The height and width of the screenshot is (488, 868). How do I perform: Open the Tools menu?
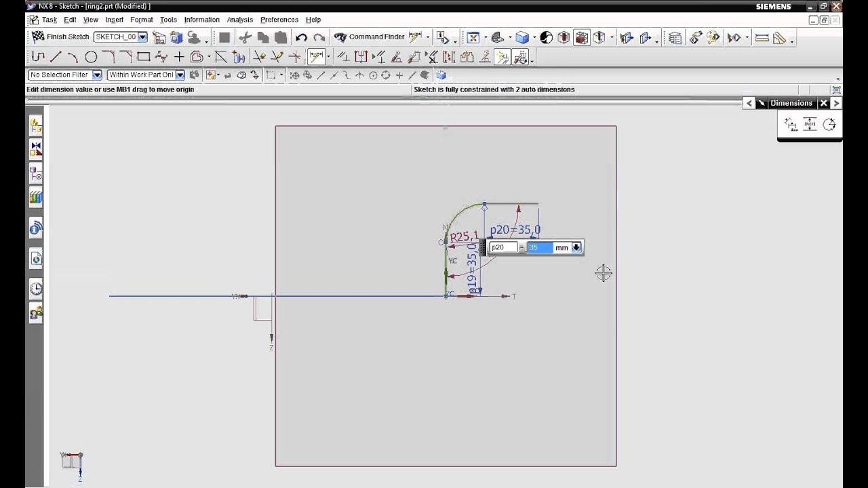168,20
